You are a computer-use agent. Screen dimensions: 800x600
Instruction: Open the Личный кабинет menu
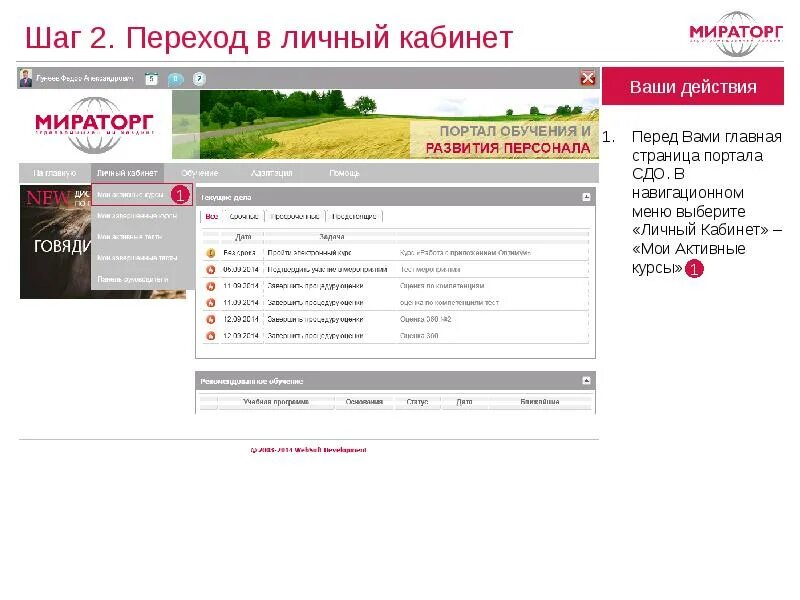127,173
